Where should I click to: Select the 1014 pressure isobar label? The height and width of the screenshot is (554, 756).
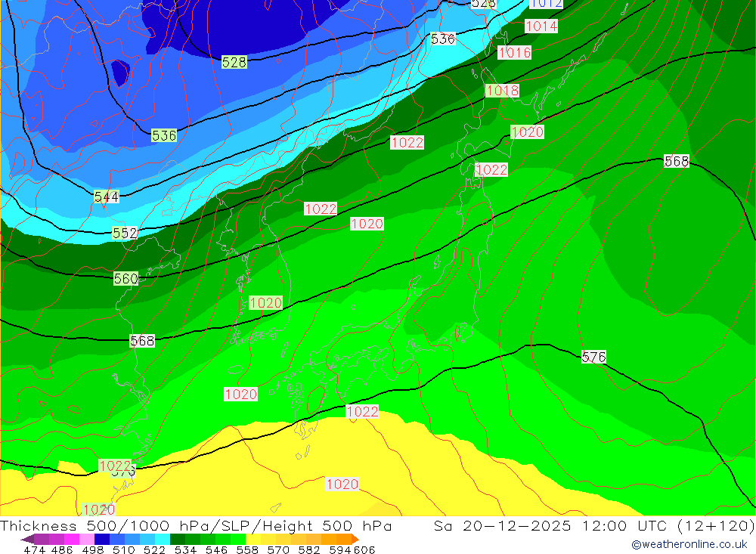tap(541, 26)
